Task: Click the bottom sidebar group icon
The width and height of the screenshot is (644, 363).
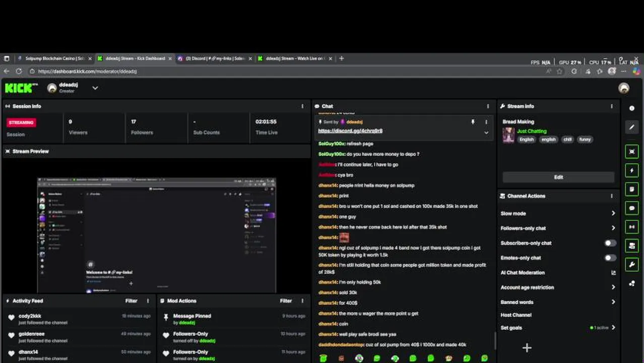Action: [x=632, y=284]
